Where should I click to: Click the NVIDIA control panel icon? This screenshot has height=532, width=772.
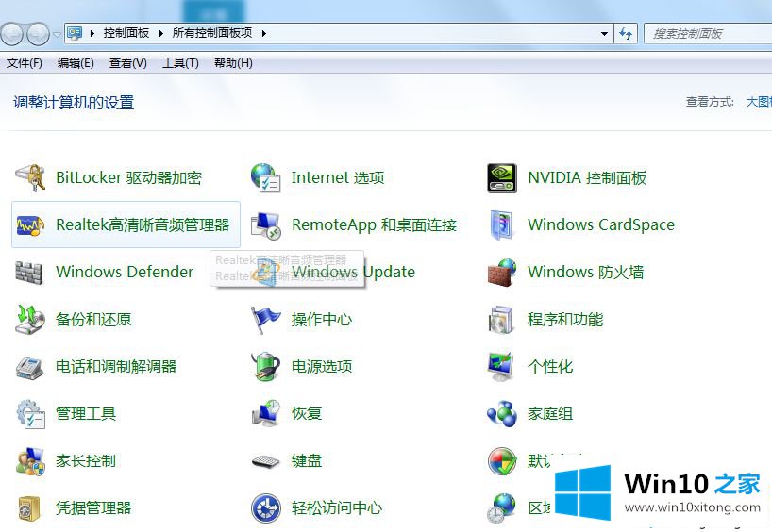(502, 177)
